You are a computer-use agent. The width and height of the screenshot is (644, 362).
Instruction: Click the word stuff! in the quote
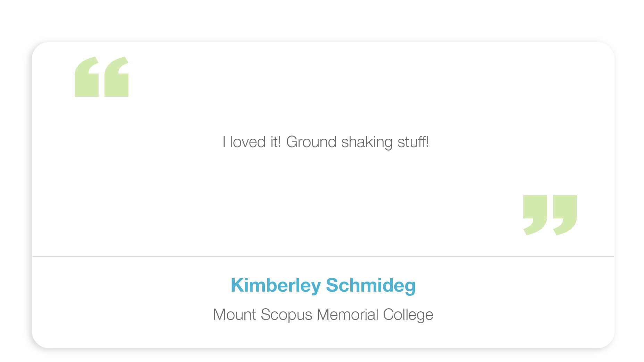(x=413, y=142)
